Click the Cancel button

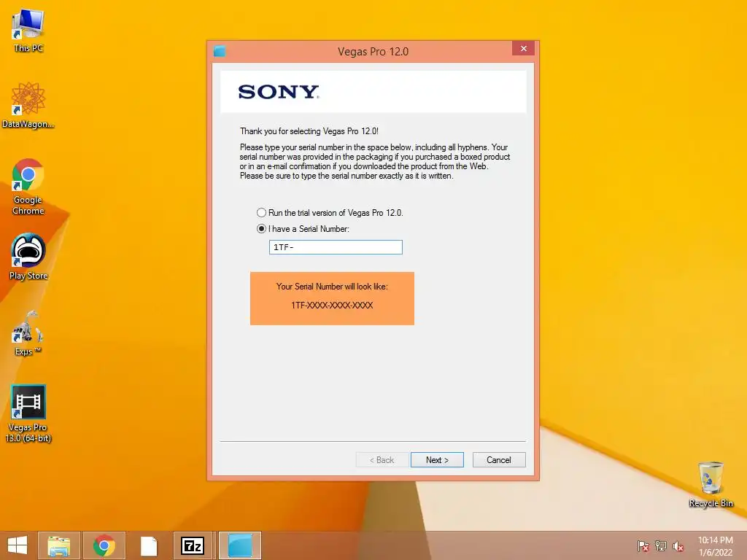coord(499,460)
